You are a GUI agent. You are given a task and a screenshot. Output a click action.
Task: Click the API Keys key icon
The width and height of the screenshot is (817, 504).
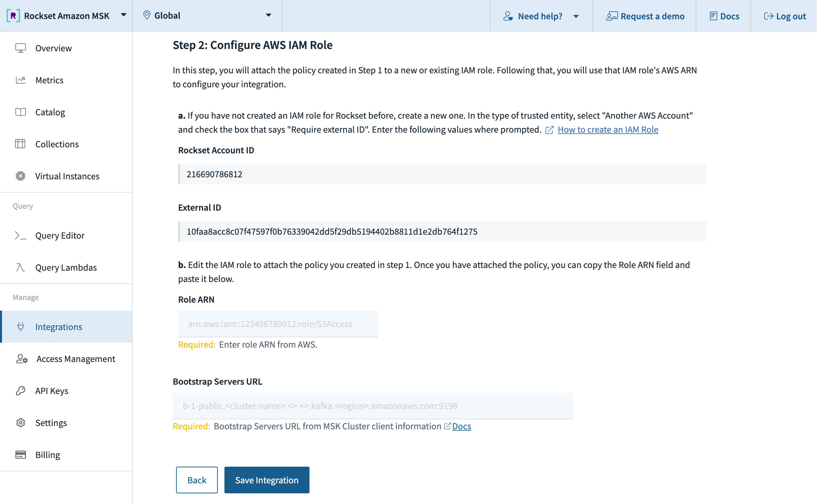(x=20, y=391)
